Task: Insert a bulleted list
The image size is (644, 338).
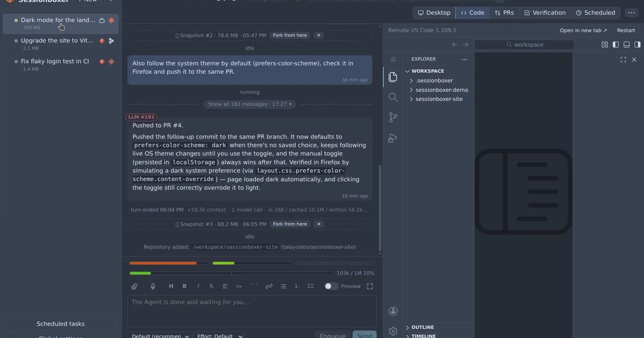Action: (283, 286)
